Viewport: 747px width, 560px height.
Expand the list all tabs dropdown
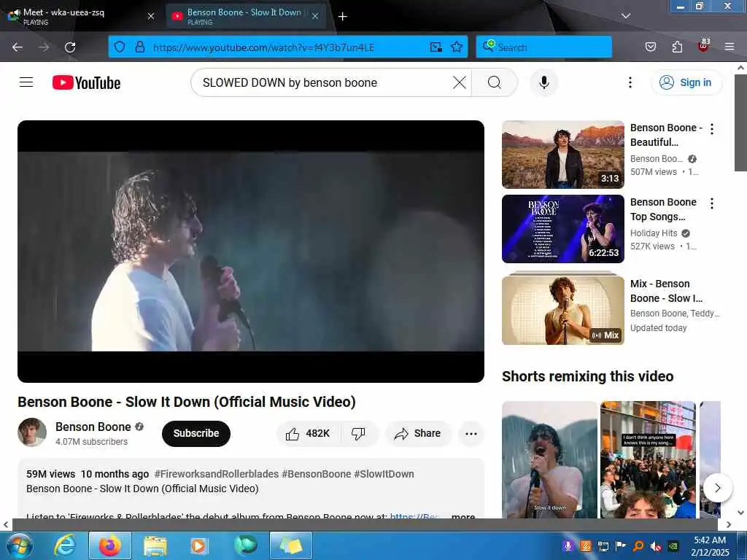[x=626, y=16]
